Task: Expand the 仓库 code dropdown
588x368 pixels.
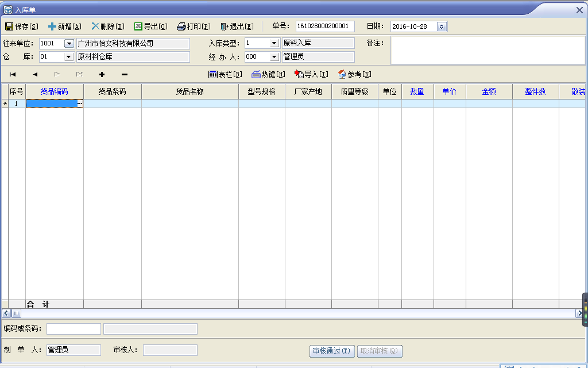Action: point(68,57)
